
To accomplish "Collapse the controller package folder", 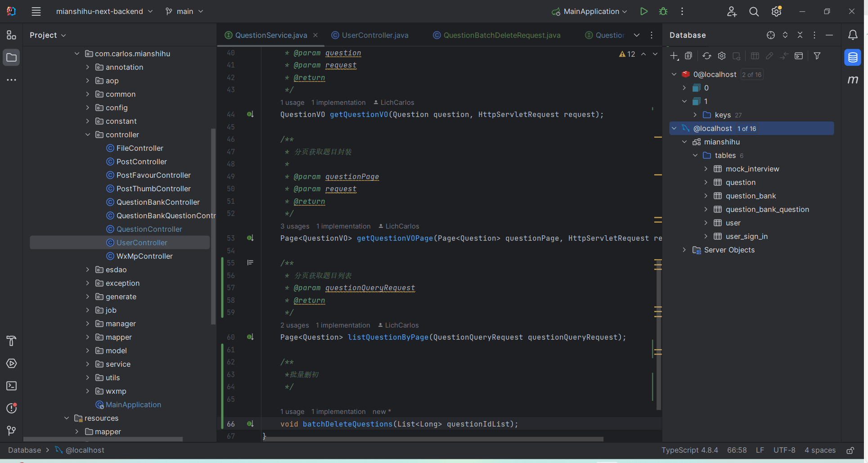I will tap(88, 135).
